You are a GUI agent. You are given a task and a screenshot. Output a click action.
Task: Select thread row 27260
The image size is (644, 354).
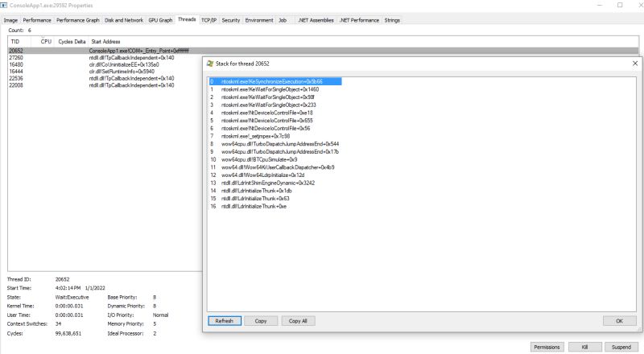(105, 58)
